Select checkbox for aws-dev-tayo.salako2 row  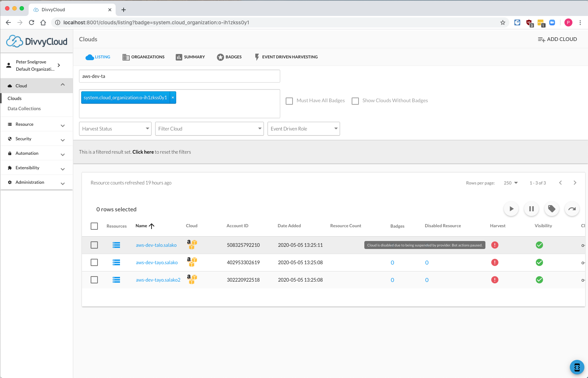[94, 280]
